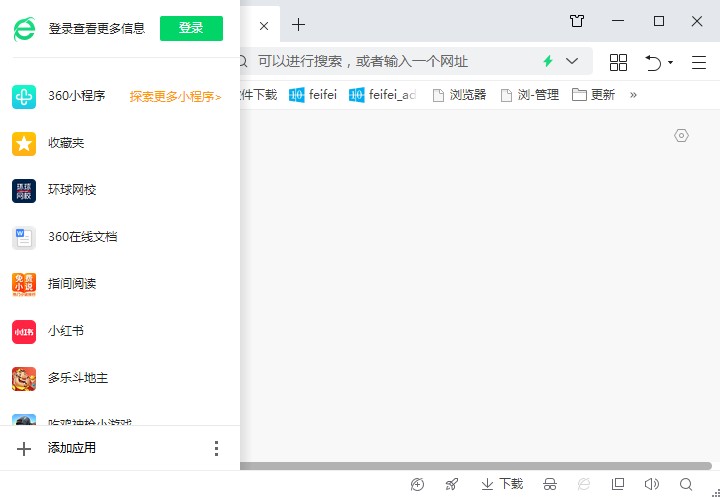
Task: Open the 360在线文档 document icon
Action: click(x=24, y=237)
